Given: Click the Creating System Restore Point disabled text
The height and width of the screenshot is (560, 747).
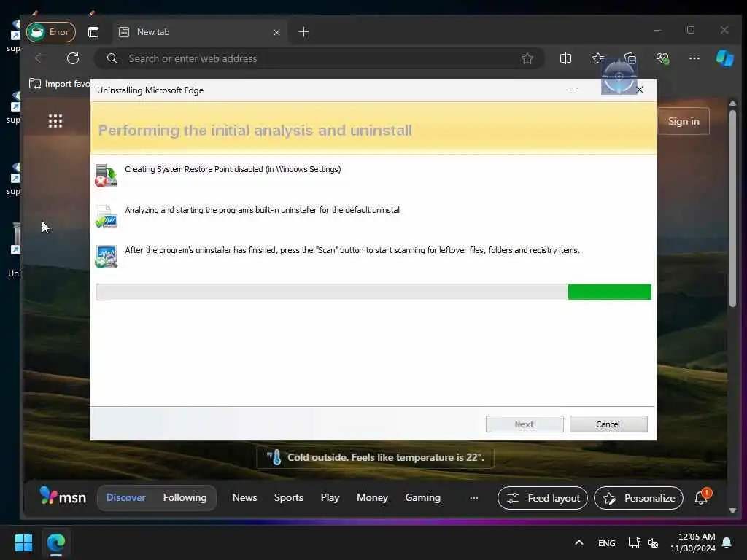Looking at the screenshot, I should tap(233, 169).
